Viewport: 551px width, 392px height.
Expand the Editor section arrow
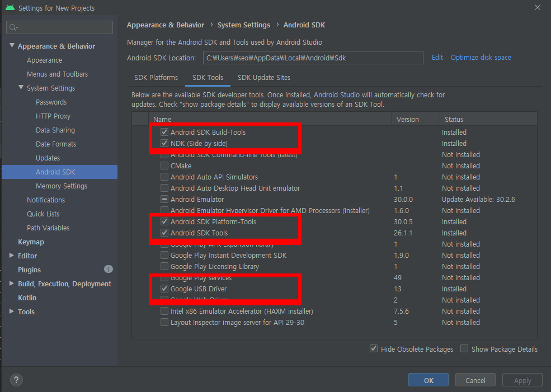coord(12,256)
